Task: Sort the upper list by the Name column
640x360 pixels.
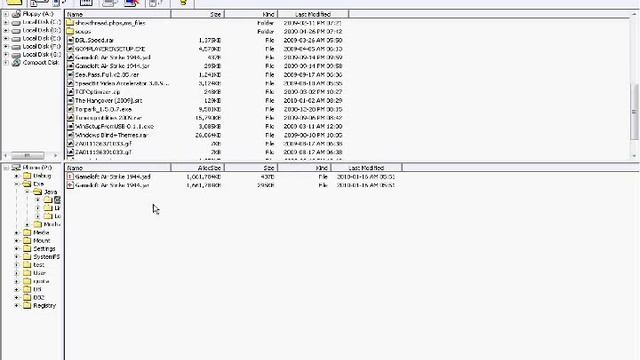Action: 118,14
